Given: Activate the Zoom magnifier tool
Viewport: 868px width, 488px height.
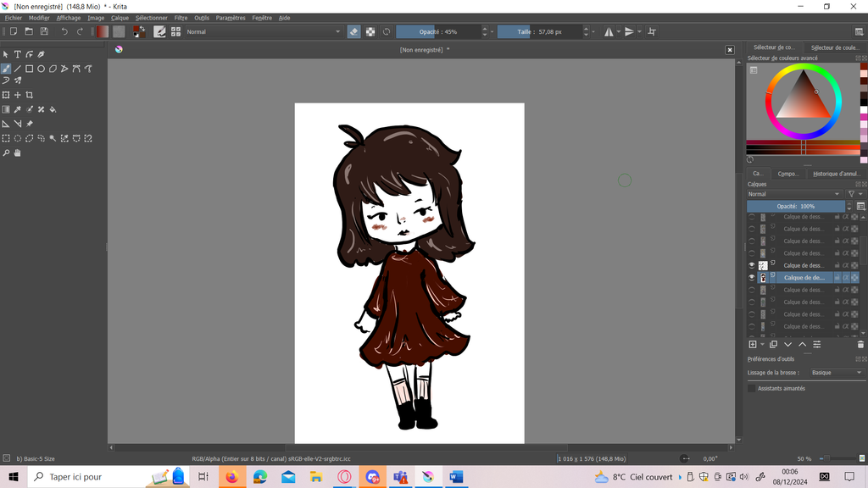Looking at the screenshot, I should coord(6,153).
